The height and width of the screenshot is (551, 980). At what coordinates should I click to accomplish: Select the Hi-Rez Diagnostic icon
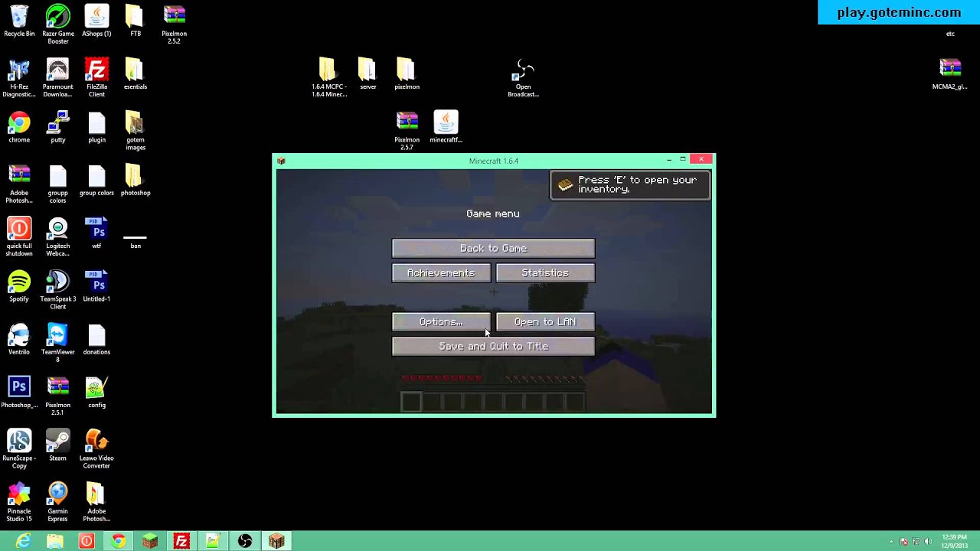[19, 78]
